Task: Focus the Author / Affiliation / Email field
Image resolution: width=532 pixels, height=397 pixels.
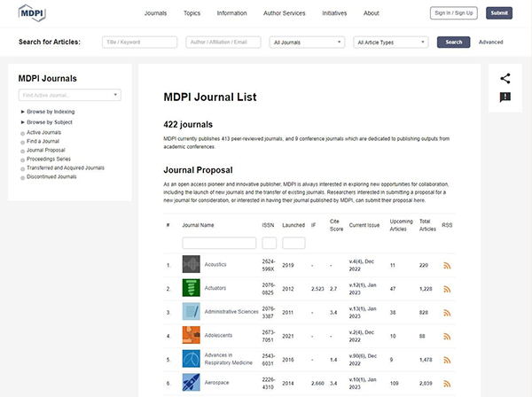Action: 223,42
